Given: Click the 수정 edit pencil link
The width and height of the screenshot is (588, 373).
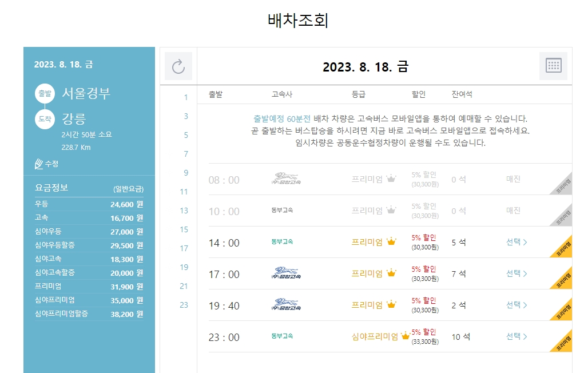Looking at the screenshot, I should coord(46,164).
